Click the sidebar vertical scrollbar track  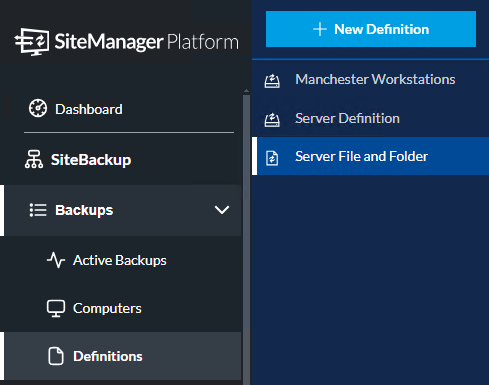pyautogui.click(x=246, y=240)
